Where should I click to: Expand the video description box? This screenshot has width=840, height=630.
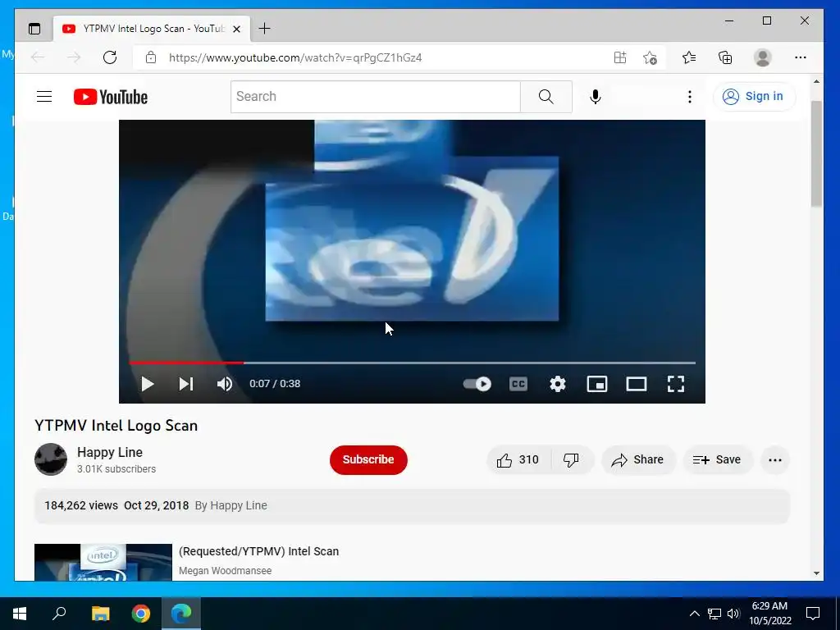(412, 505)
